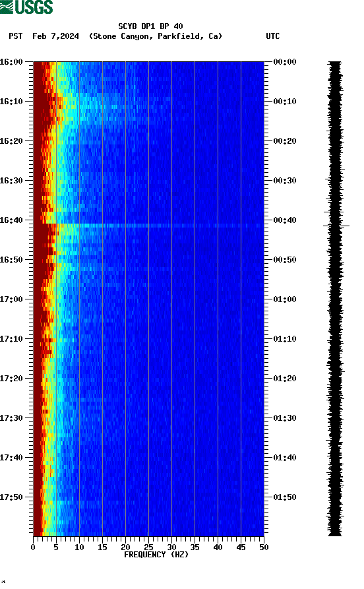The width and height of the screenshot is (364, 589).
Task: Click the 45 Hz frequency tick label
Action: pos(241,547)
